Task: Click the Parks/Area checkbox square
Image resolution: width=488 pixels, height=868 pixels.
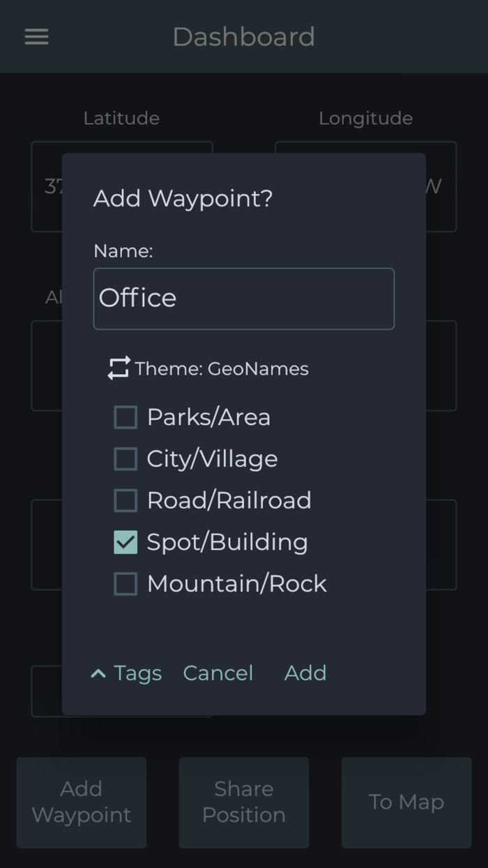Action: tap(125, 417)
